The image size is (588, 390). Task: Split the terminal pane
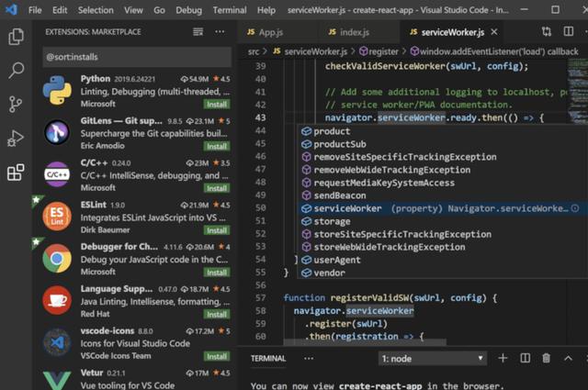pyautogui.click(x=525, y=358)
